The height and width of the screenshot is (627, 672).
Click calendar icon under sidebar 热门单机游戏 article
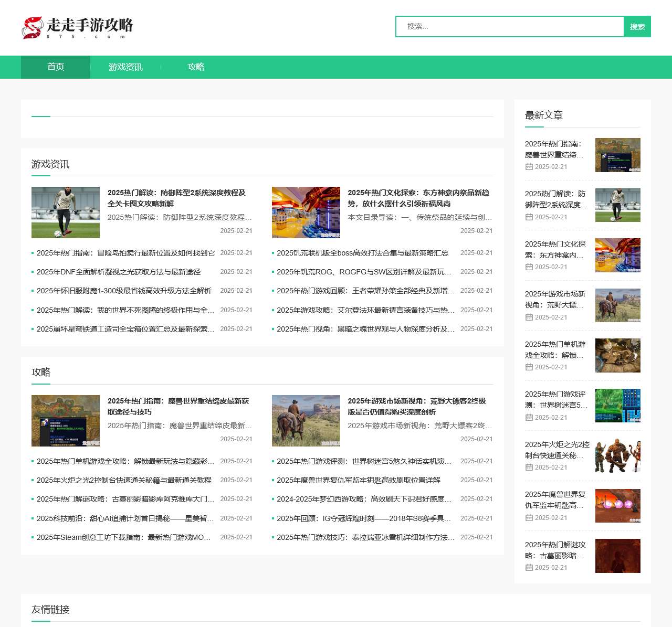tap(529, 367)
